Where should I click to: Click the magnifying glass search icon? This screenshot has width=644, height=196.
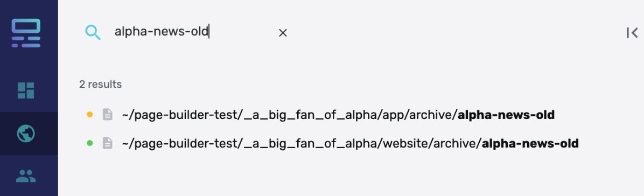[93, 32]
